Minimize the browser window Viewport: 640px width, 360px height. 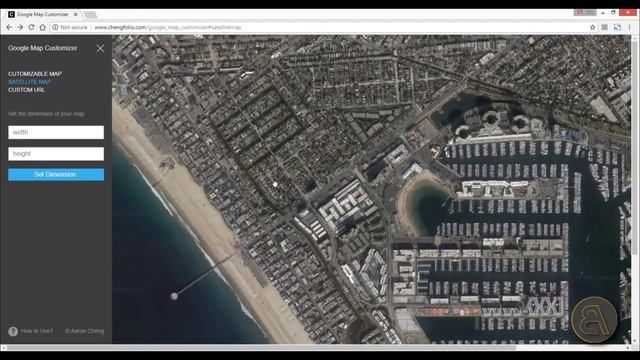603,13
